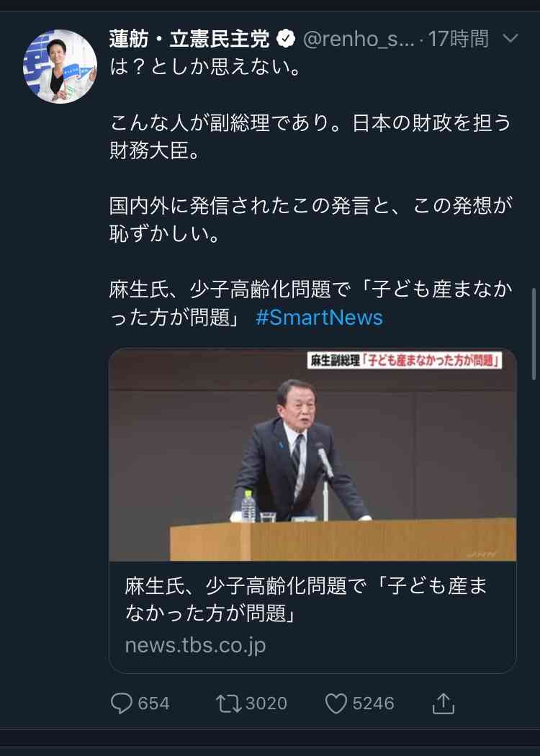The width and height of the screenshot is (540, 756).
Task: Open the news.tbs.co.jp domain link
Action: pyautogui.click(x=195, y=645)
